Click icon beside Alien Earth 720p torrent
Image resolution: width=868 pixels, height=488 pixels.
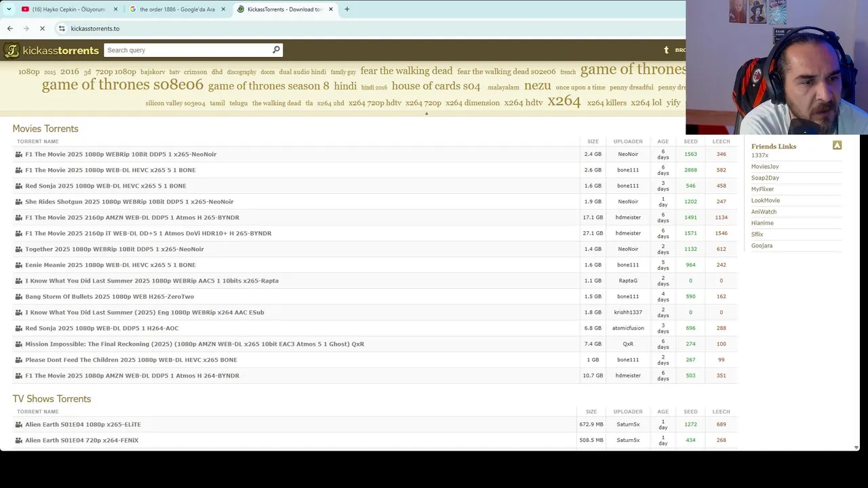pyautogui.click(x=19, y=440)
